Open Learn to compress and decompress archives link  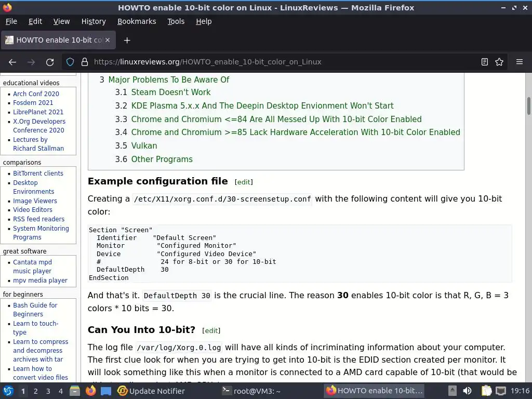tap(41, 351)
